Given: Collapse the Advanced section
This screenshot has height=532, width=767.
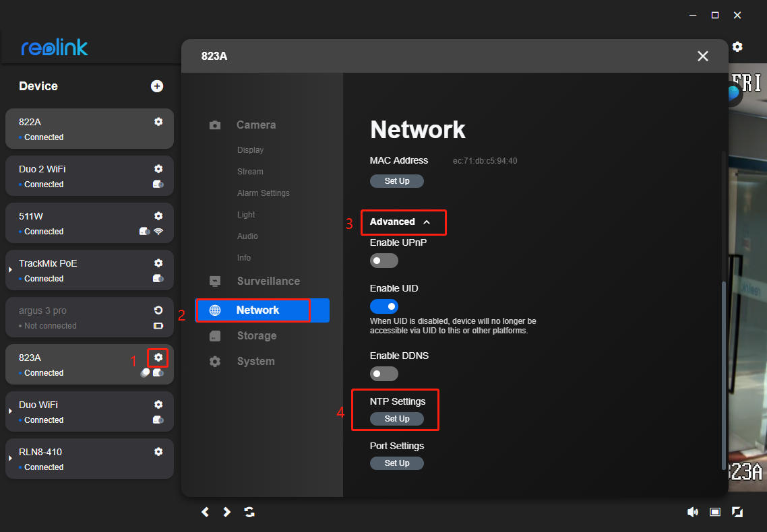Looking at the screenshot, I should tap(400, 222).
